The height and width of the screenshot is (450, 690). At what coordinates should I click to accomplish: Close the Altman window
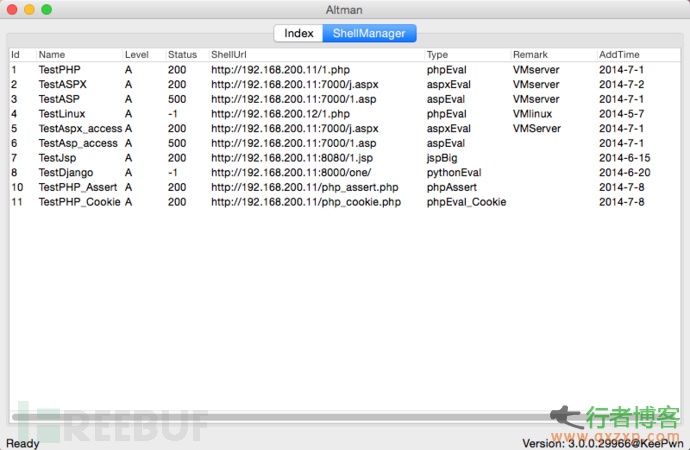click(x=12, y=9)
